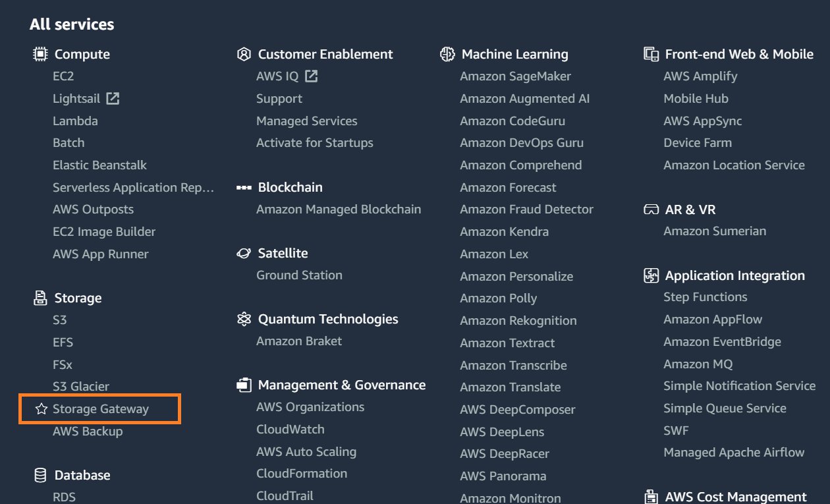This screenshot has width=830, height=504.
Task: Click external link icon beside Lightsail
Action: tap(113, 99)
